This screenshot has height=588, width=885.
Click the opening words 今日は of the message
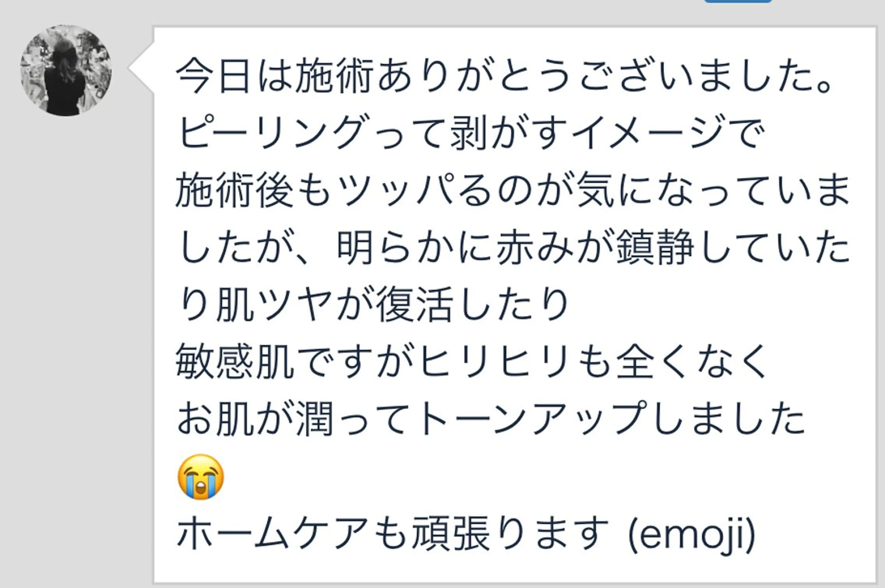click(233, 75)
